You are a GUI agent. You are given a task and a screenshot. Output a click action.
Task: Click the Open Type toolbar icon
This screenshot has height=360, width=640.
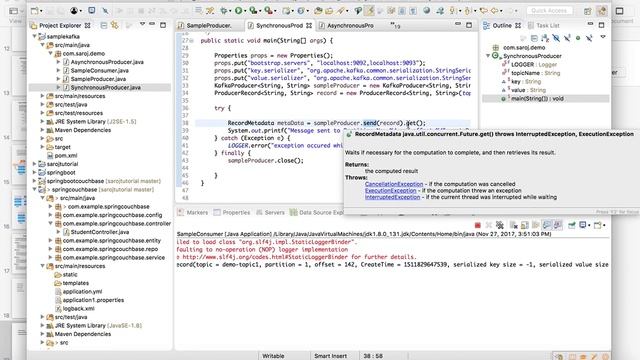coord(318,11)
